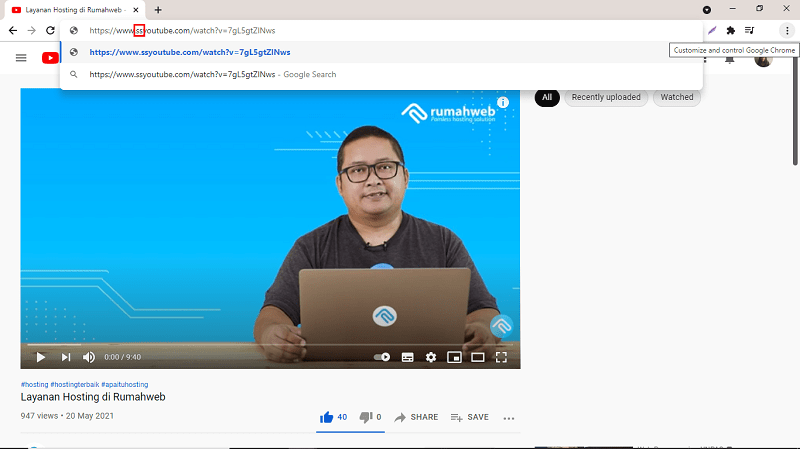Select the All filter chip

547,97
